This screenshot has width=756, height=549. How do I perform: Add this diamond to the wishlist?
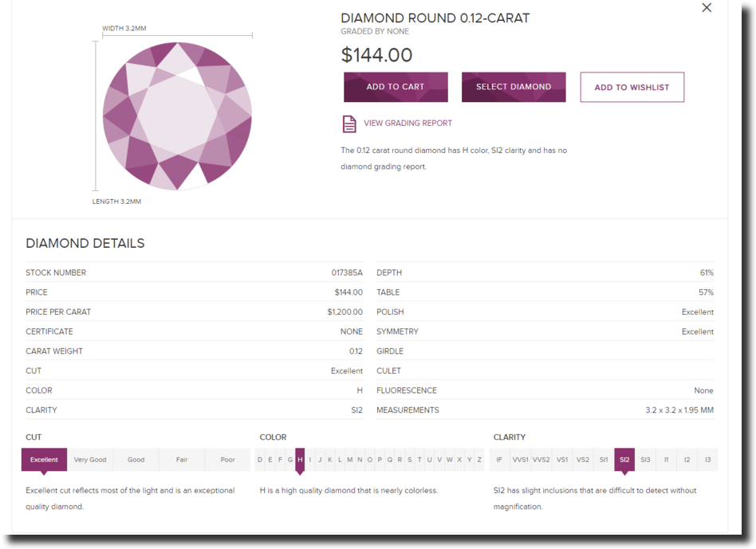[632, 87]
